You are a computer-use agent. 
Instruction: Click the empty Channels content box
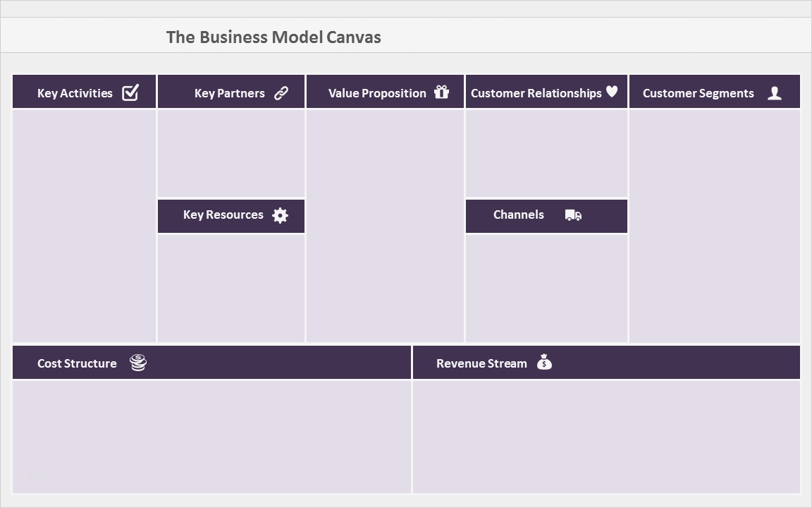546,288
